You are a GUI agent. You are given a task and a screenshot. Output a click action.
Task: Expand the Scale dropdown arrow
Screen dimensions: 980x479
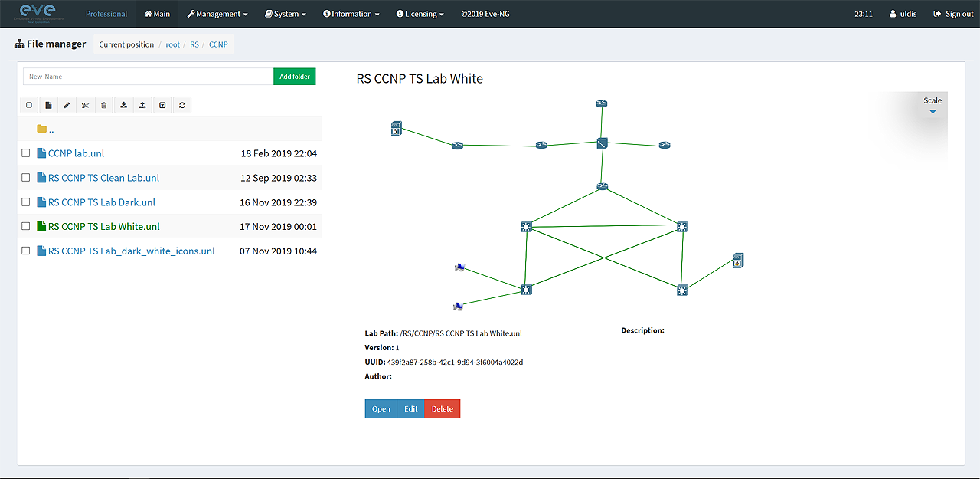(x=933, y=112)
